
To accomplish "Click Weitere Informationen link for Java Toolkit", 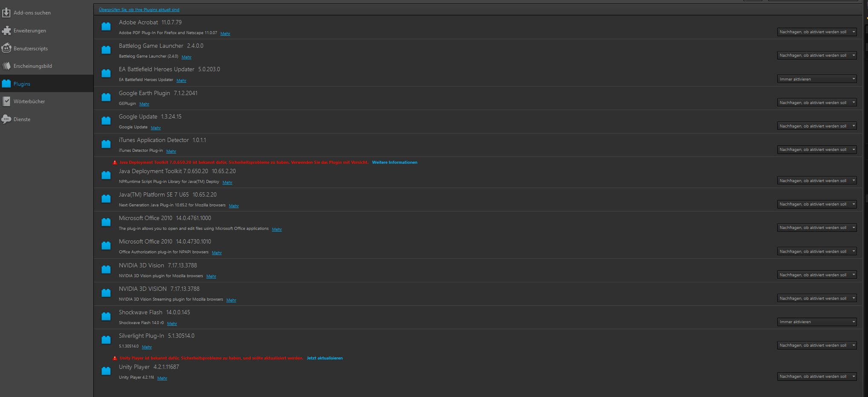I will (395, 162).
